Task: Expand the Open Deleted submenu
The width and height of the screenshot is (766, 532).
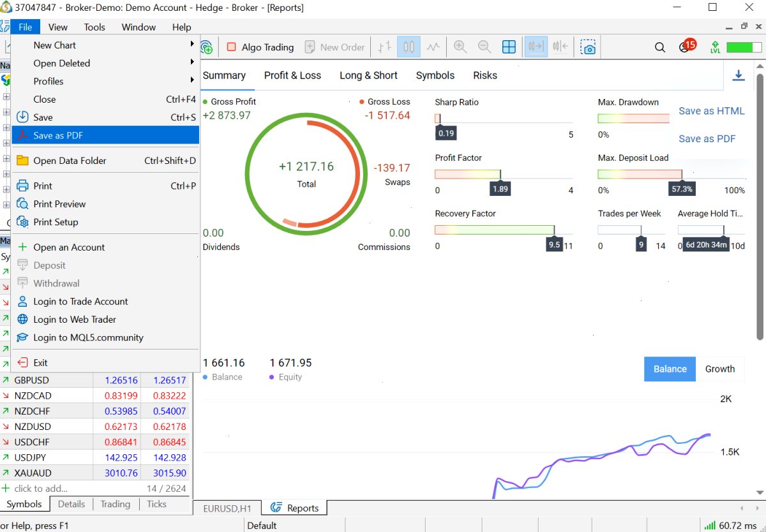Action: (x=105, y=63)
